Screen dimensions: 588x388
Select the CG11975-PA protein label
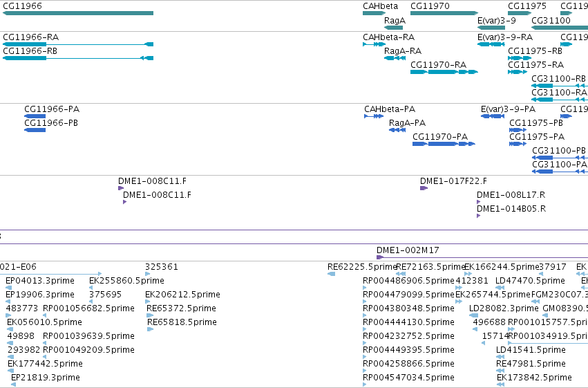click(537, 137)
